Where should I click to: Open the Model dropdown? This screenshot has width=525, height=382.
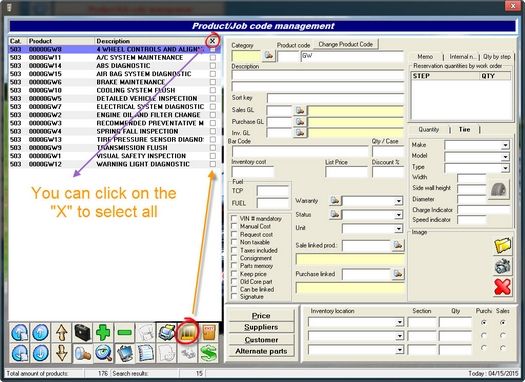click(505, 157)
